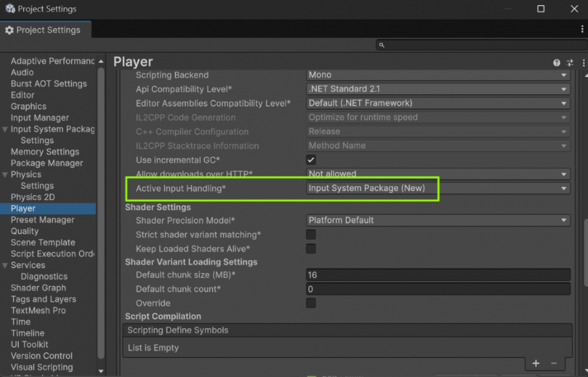Add a scripting define symbol with plus
This screenshot has width=588, height=377.
point(536,363)
